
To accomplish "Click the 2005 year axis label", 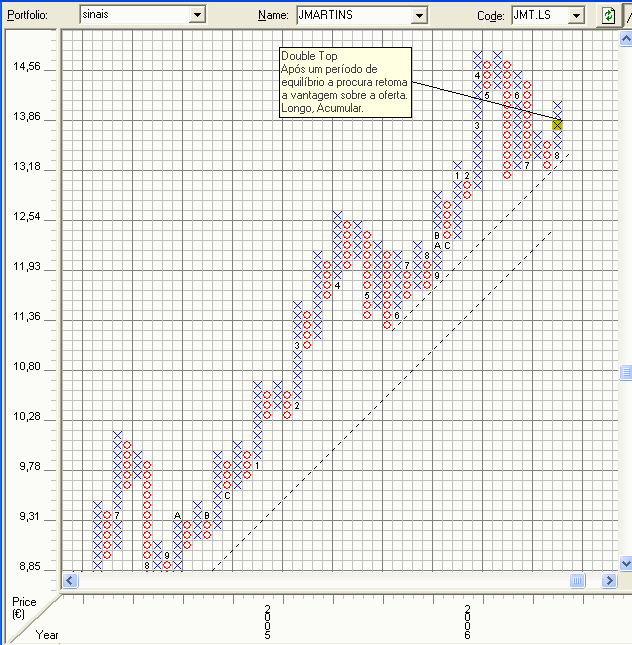I will [267, 622].
